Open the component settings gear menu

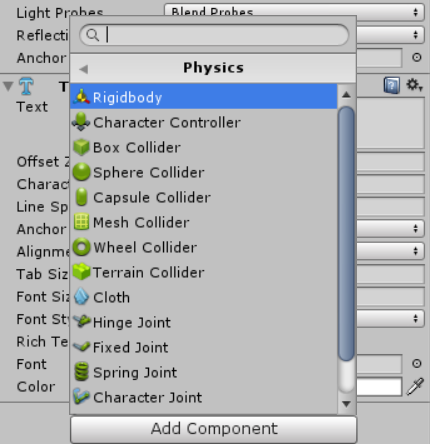point(414,85)
